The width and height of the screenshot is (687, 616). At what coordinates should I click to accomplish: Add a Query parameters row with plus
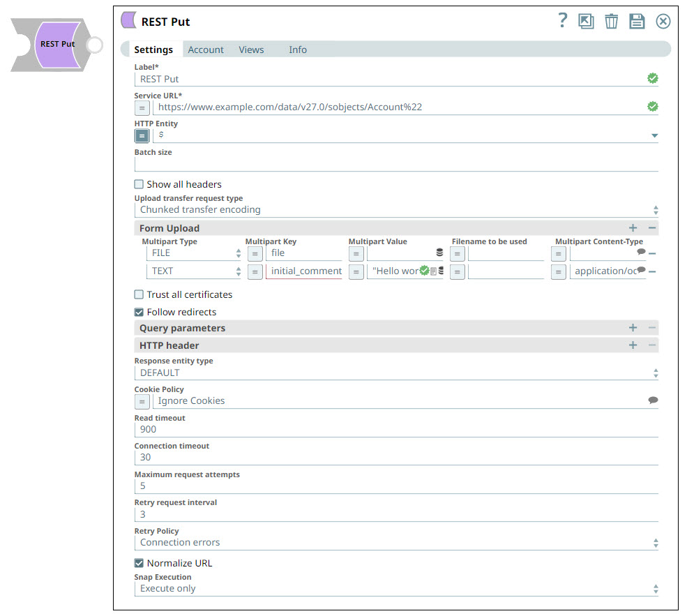pyautogui.click(x=633, y=328)
